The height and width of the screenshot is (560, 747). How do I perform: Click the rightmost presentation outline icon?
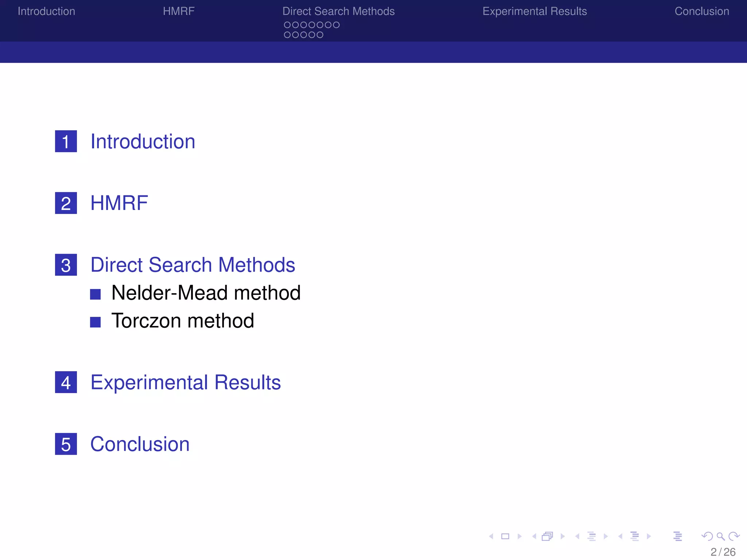678,536
